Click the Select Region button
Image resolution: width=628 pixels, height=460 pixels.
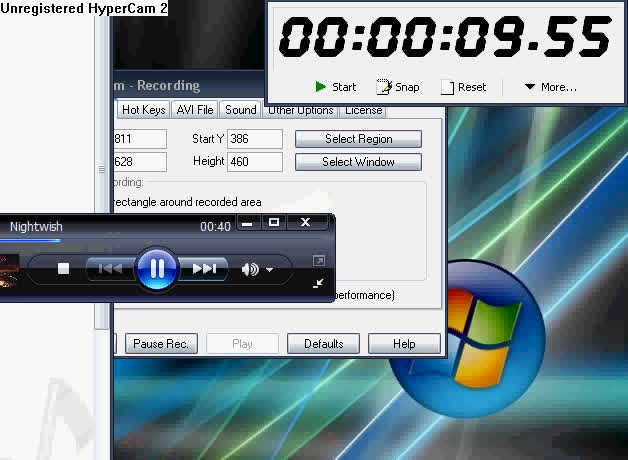click(358, 139)
